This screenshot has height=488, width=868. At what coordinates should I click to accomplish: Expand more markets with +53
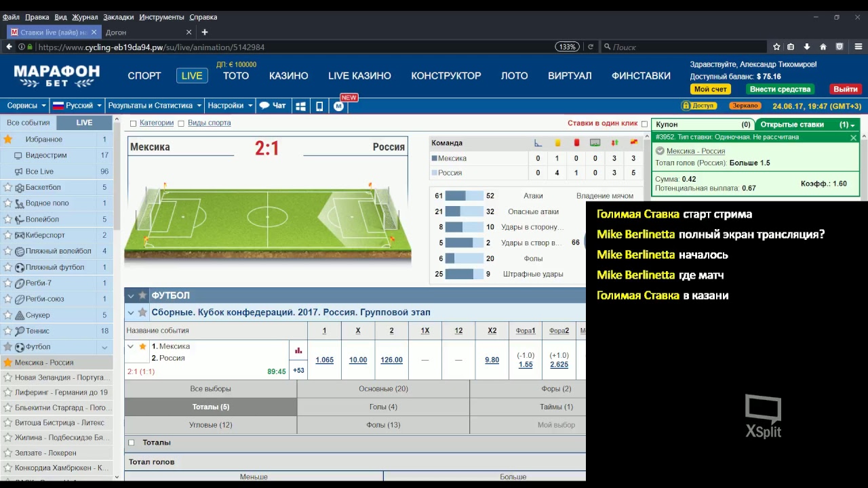point(298,371)
